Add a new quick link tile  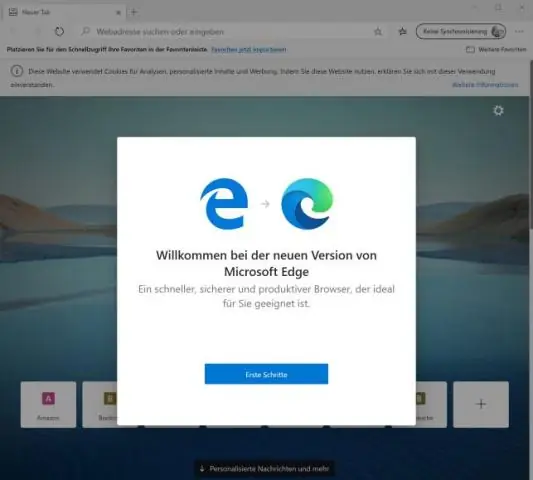pyautogui.click(x=481, y=405)
